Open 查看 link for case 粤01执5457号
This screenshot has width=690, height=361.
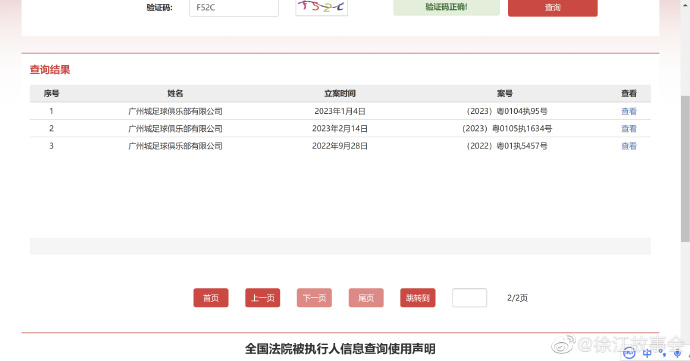(629, 146)
